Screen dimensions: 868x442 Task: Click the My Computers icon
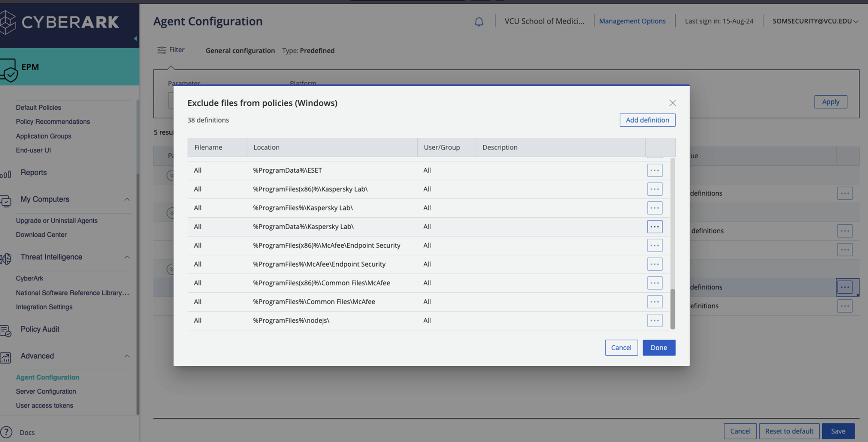pos(5,201)
